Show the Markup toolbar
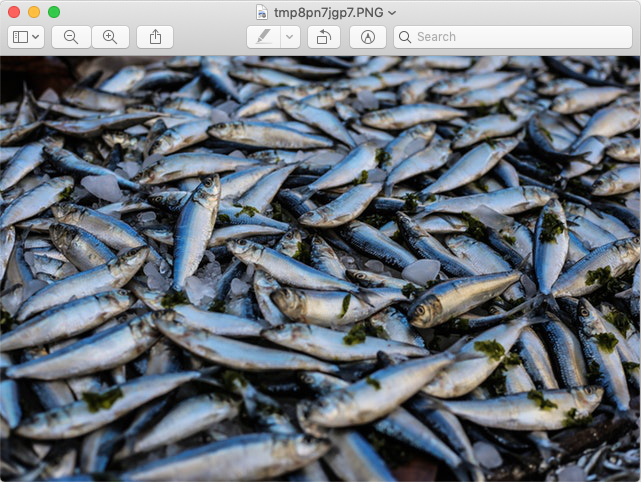This screenshot has width=641, height=482. pyautogui.click(x=368, y=37)
